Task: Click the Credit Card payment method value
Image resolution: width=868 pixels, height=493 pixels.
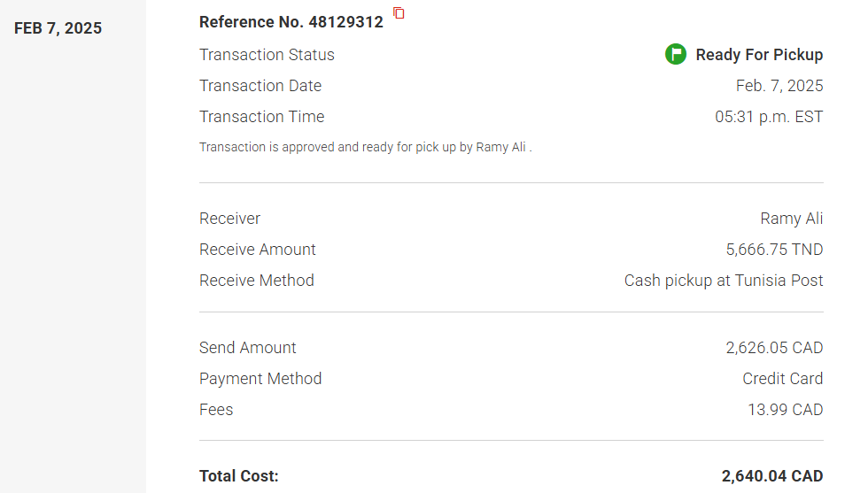Action: point(782,379)
